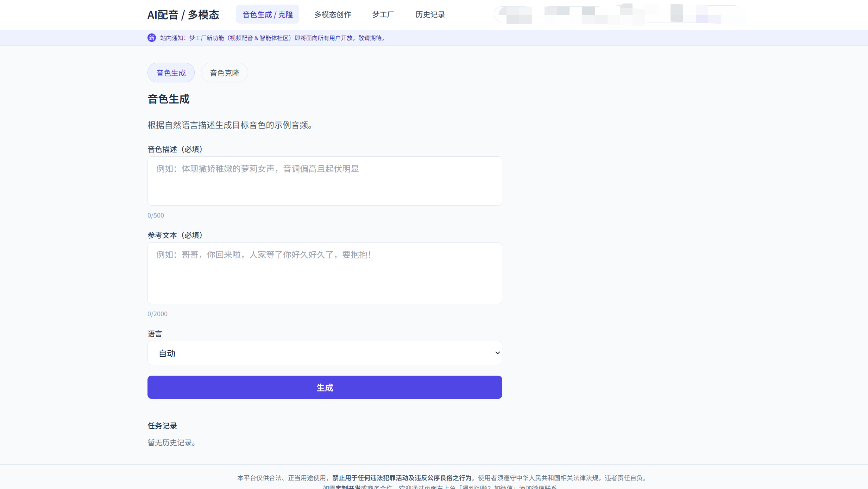Image resolution: width=868 pixels, height=489 pixels.
Task: Click the 任务记录 section title
Action: pos(162,425)
